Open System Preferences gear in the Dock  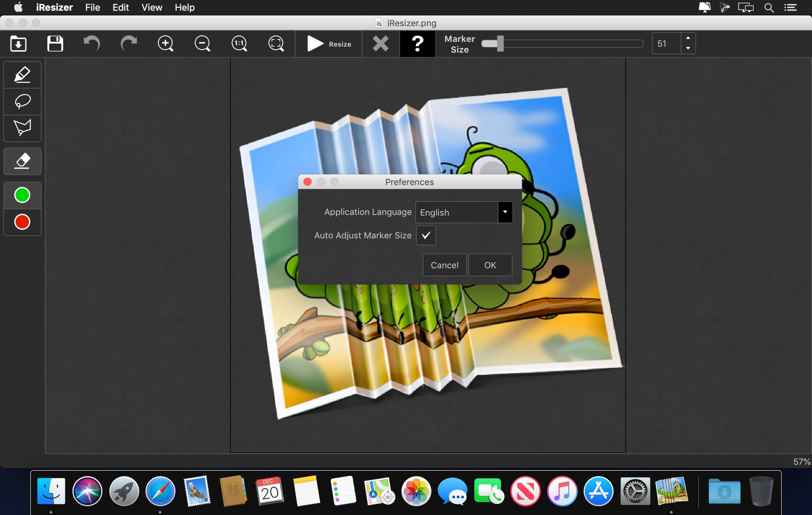point(635,491)
